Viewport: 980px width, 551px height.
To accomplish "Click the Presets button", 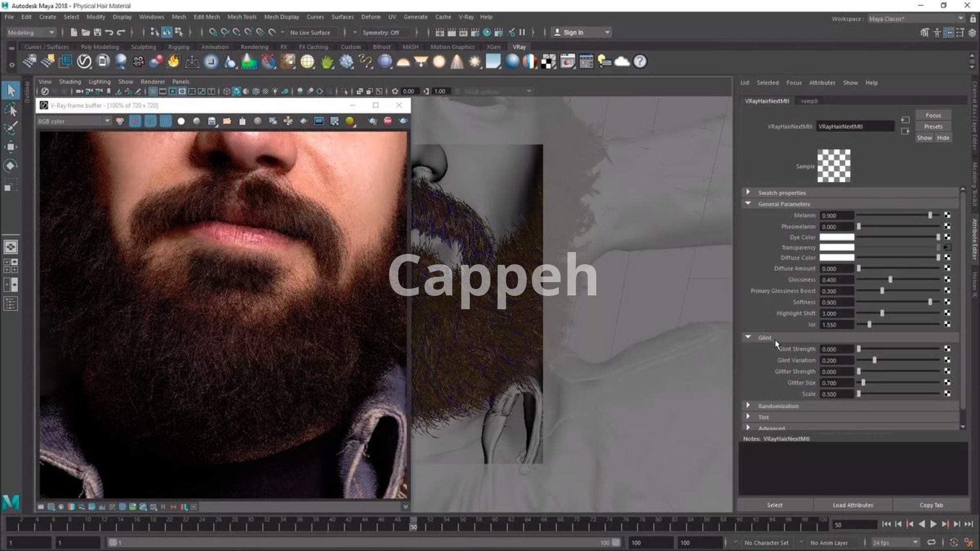I will [933, 127].
